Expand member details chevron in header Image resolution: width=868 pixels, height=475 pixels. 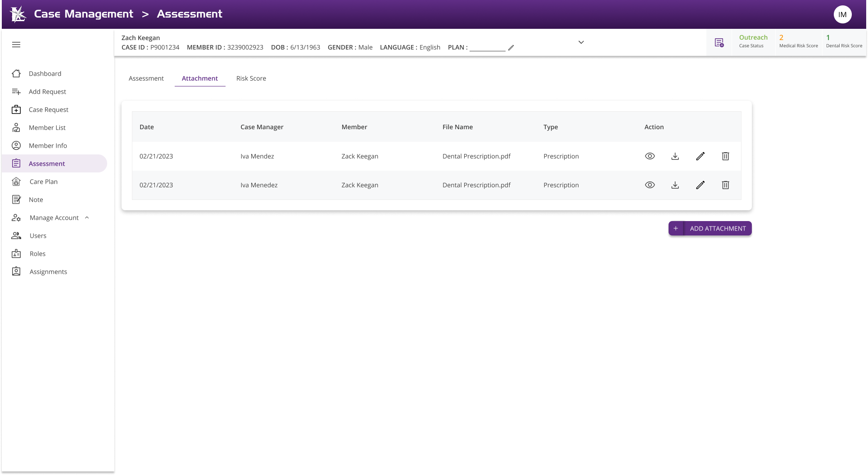(581, 42)
